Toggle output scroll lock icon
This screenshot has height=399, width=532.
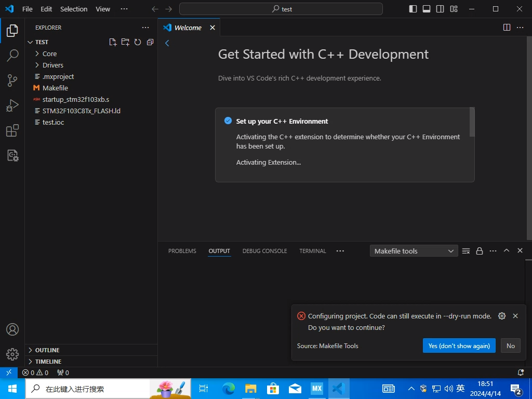(480, 251)
